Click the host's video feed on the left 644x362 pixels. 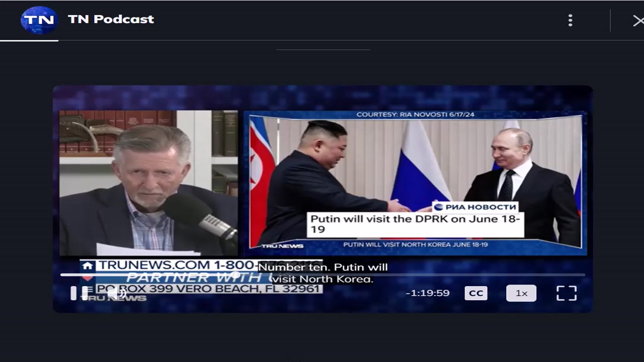coord(148,183)
